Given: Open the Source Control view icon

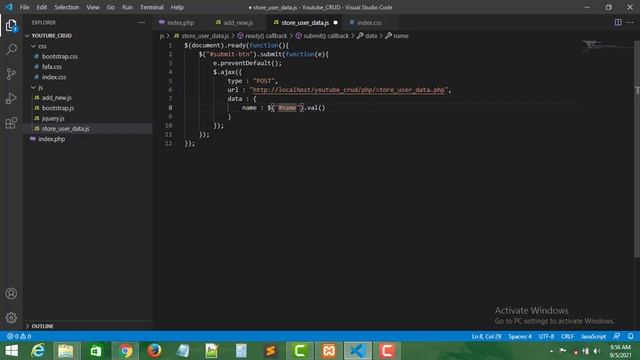Looking at the screenshot, I should 11,74.
